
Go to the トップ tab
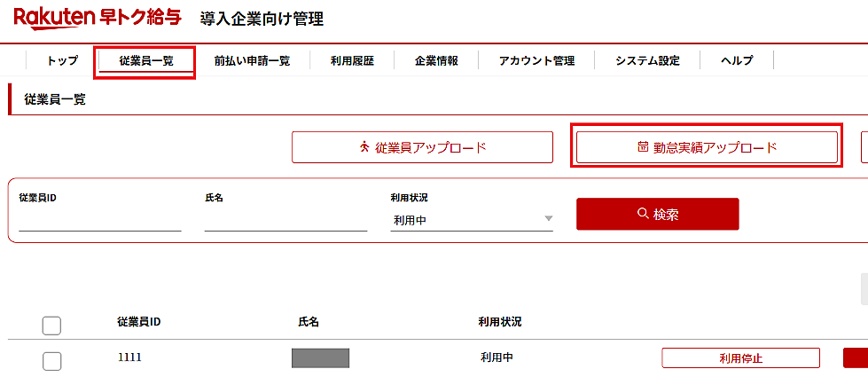coord(62,60)
